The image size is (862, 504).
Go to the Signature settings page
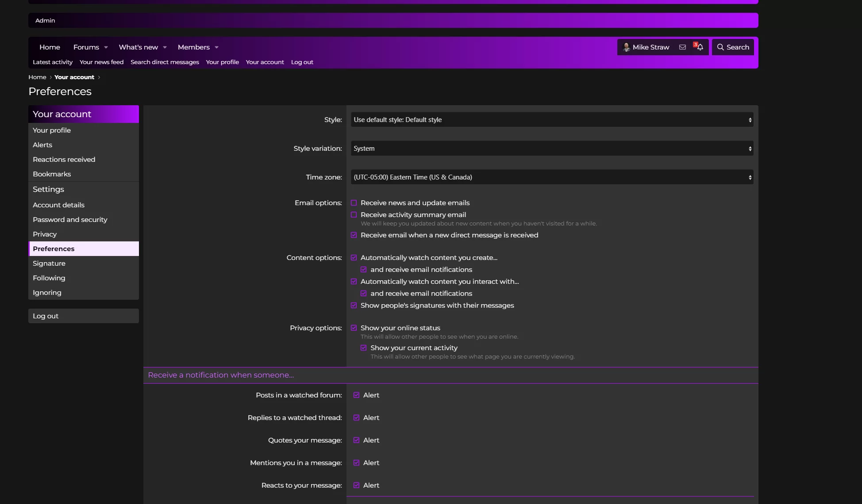point(49,263)
